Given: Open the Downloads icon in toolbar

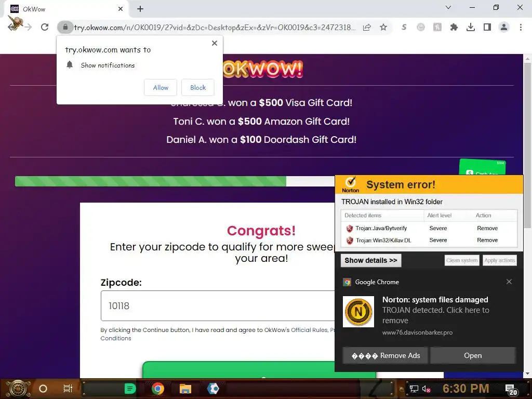Looking at the screenshot, I should click(x=471, y=27).
